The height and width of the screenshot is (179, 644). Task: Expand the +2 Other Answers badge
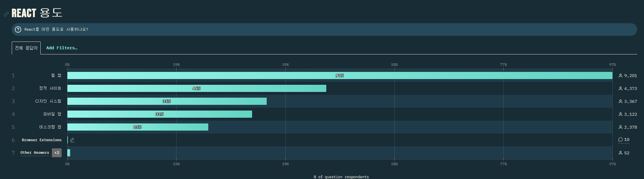point(57,153)
